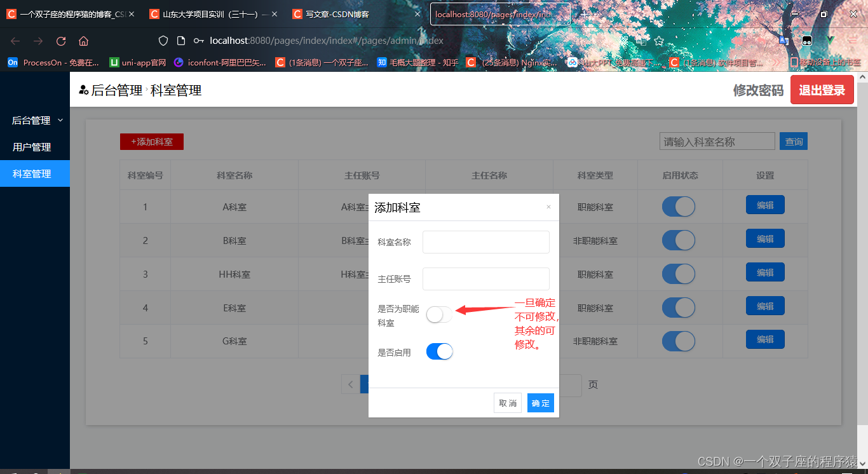Image resolution: width=868 pixels, height=474 pixels.
Task: Open the iconfont-阿里巴巴 bookmark
Action: [220, 62]
